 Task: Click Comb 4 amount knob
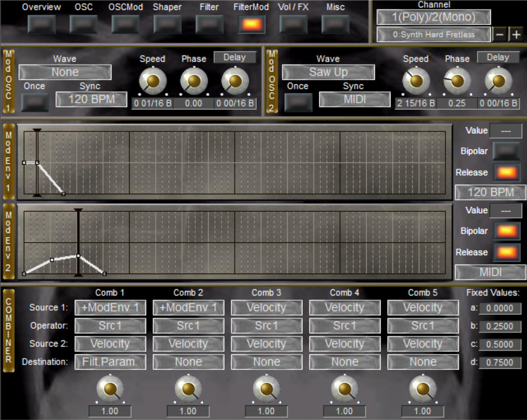(345, 388)
